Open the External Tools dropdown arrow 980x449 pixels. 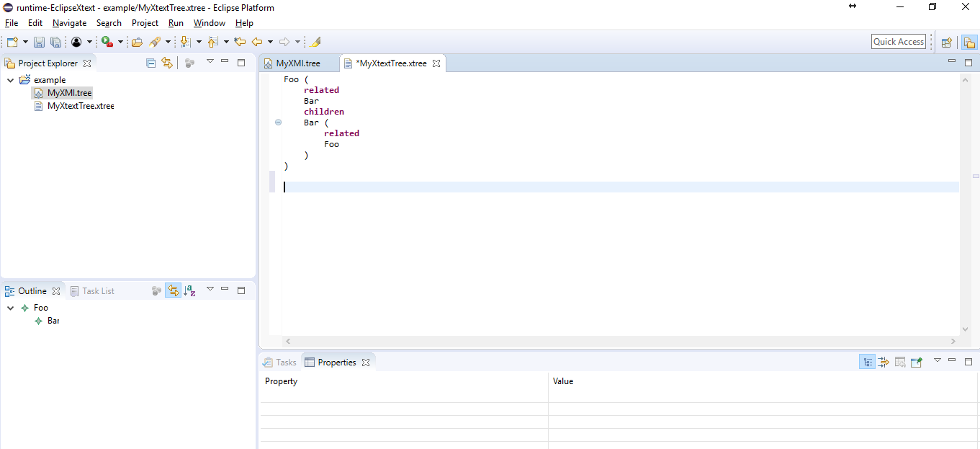(x=120, y=42)
